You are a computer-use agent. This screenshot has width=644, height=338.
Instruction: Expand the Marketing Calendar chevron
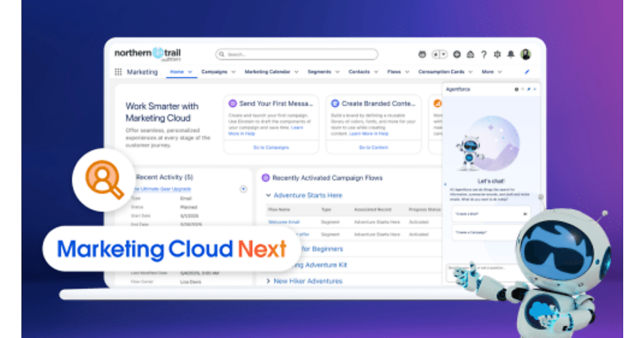296,72
